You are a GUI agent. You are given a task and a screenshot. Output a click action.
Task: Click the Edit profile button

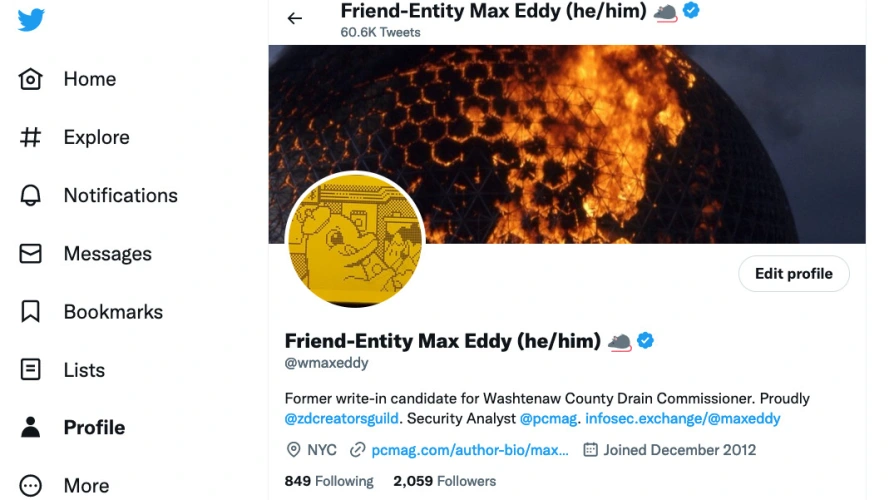793,274
